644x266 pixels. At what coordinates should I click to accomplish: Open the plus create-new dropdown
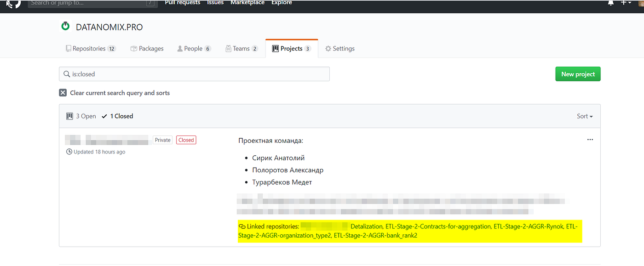point(626,3)
